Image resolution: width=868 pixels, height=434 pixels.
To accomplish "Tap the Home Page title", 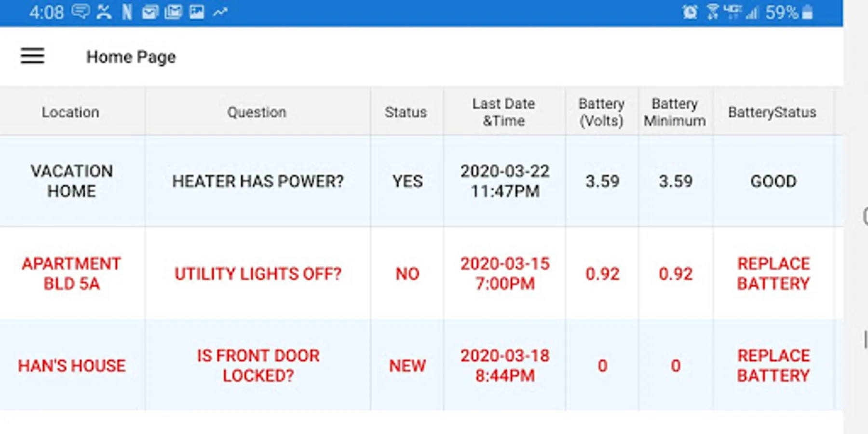I will (131, 57).
